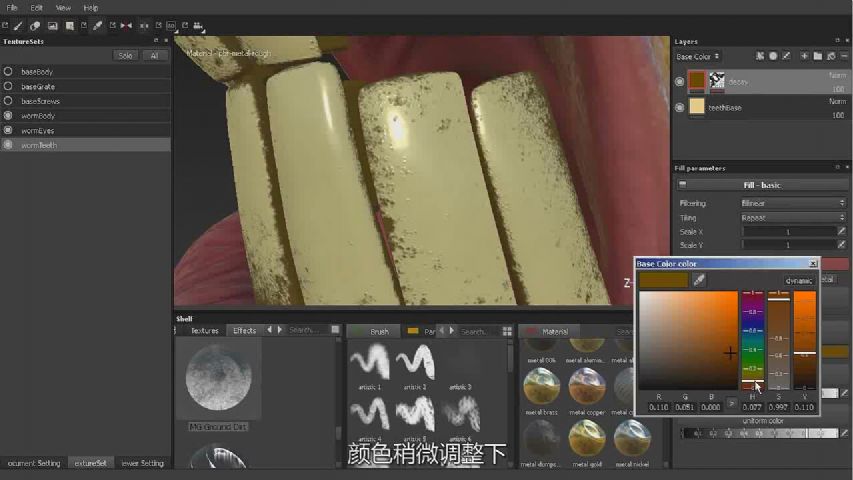Switch to the Effects shelf tab

[x=244, y=330]
